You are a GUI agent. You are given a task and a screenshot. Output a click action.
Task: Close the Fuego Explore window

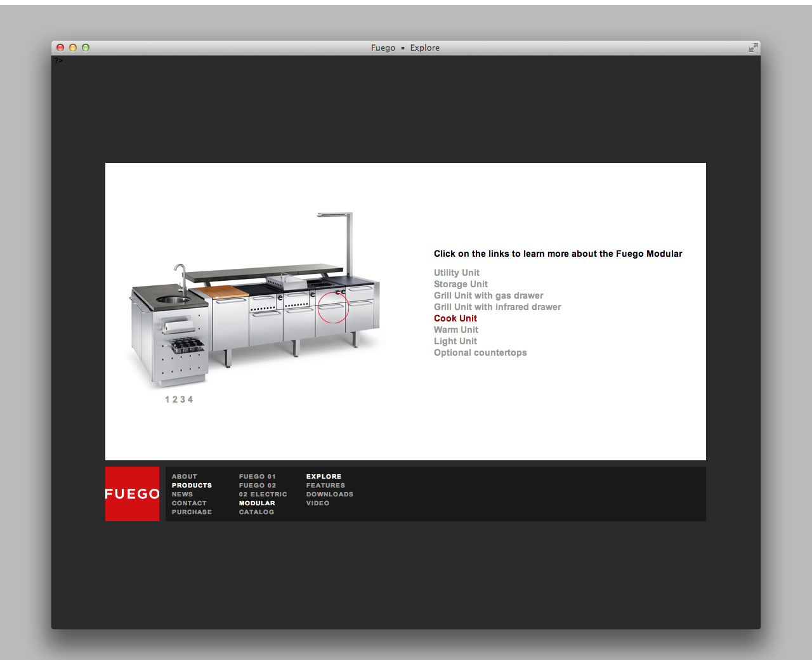tap(60, 48)
